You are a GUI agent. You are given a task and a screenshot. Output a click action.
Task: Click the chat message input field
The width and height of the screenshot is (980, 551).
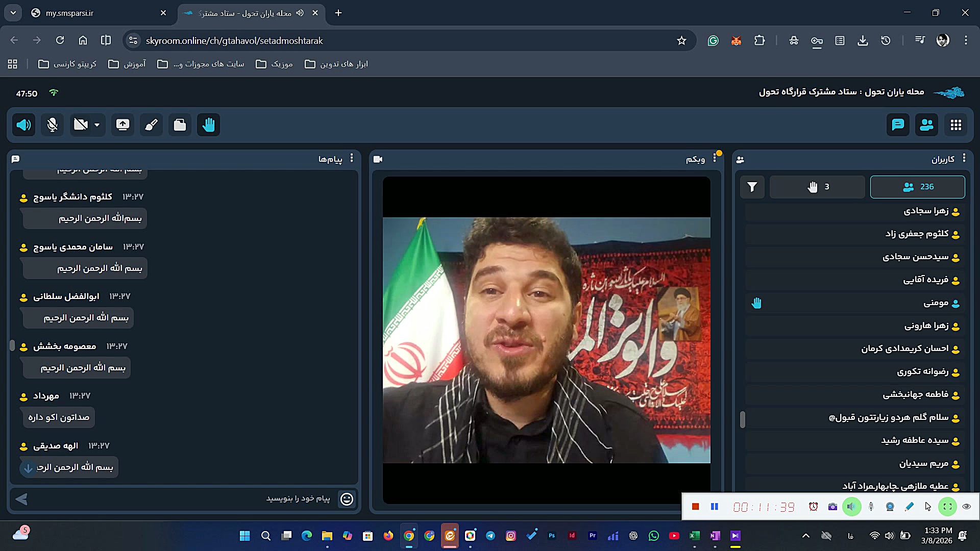click(x=184, y=498)
